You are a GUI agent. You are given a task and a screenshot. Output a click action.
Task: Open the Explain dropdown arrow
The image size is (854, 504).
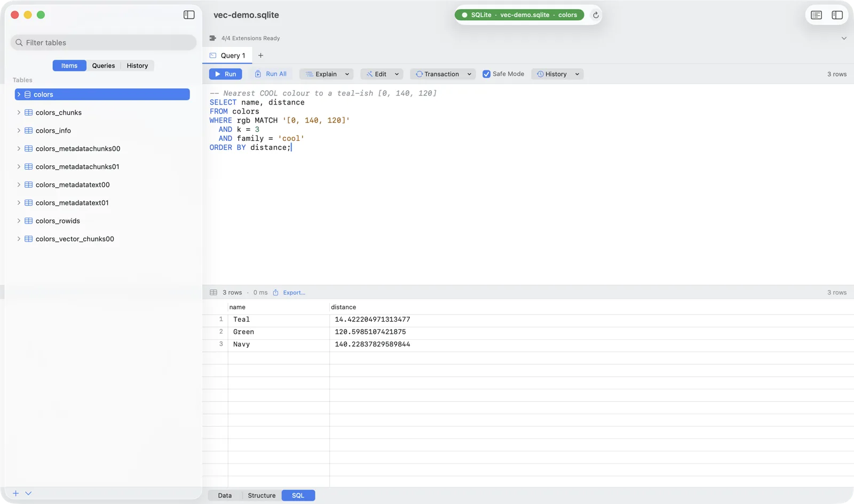[x=347, y=74]
